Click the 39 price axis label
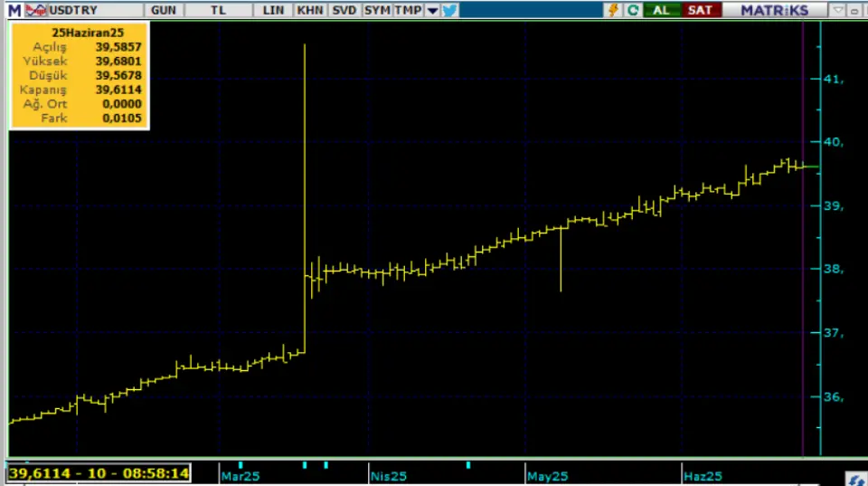Viewport: 868px width, 486px height. click(x=833, y=206)
